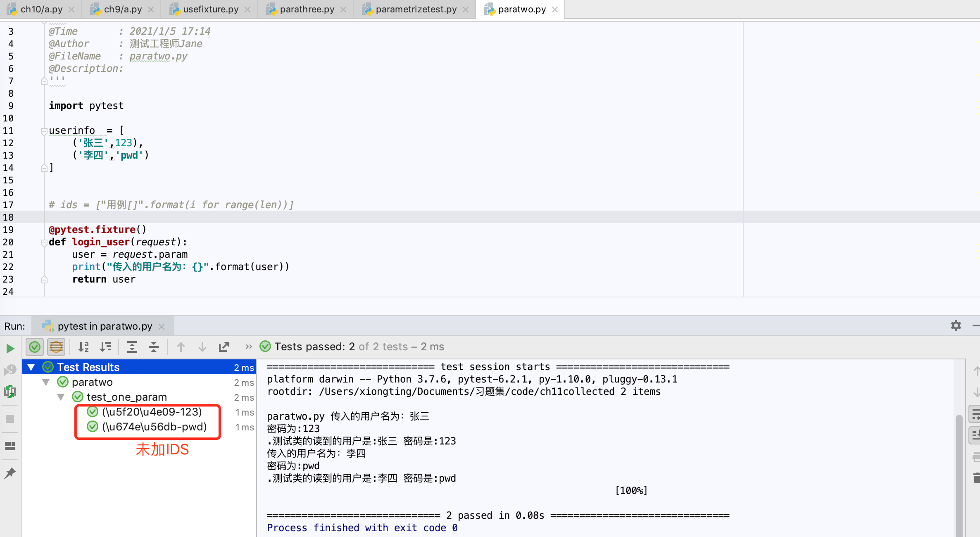Image resolution: width=980 pixels, height=537 pixels.
Task: Click the sort by duration icon
Action: (105, 347)
